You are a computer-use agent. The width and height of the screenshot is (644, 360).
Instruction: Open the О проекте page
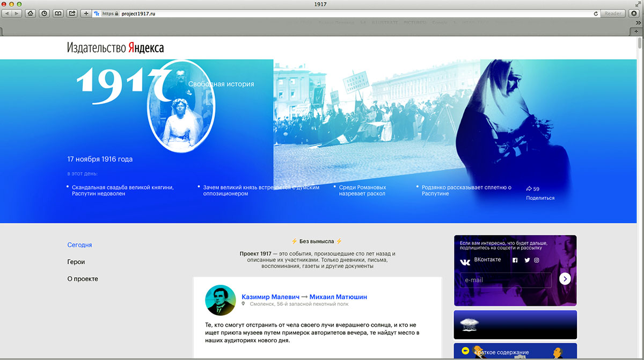point(82,279)
